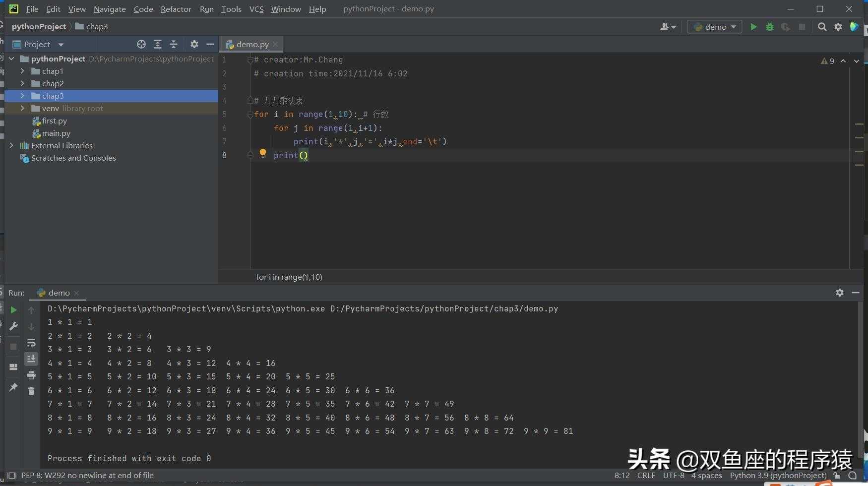Open the File menu

coord(32,9)
